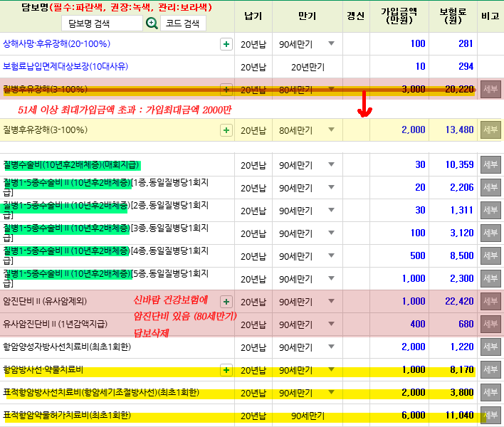Viewport: 504px width, 427px height.
Task: Click 세부 button for 항암양성자방사선치료비
Action: click(x=490, y=347)
